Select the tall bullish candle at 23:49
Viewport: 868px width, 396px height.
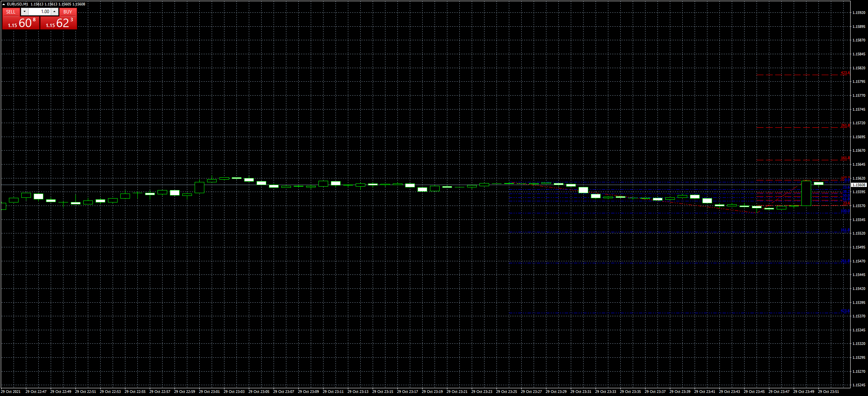pyautogui.click(x=806, y=193)
